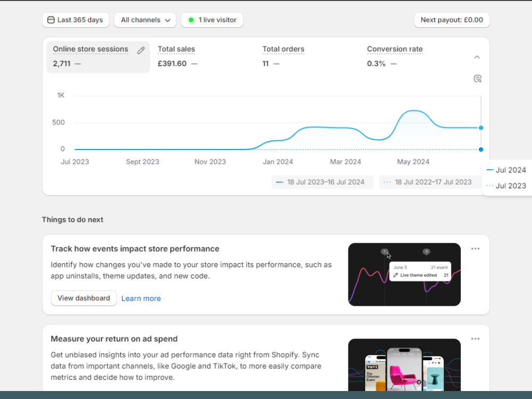Open the Learn more link
The height and width of the screenshot is (399, 532).
(x=141, y=298)
